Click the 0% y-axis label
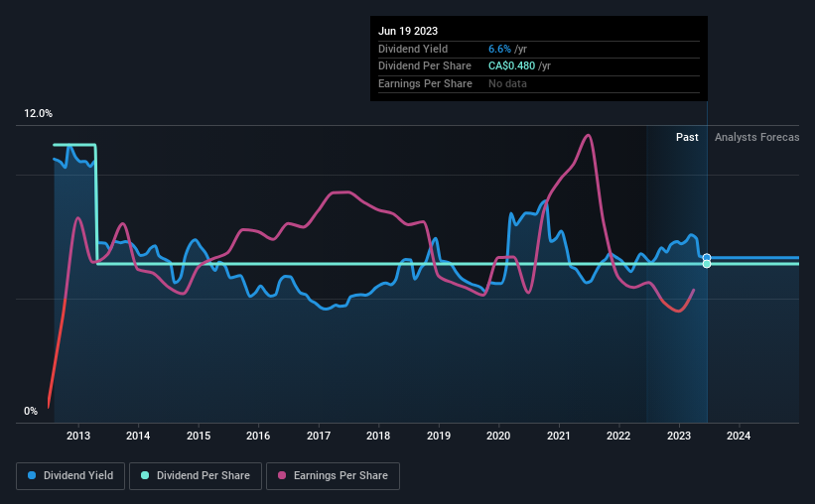The image size is (815, 504). (x=31, y=411)
